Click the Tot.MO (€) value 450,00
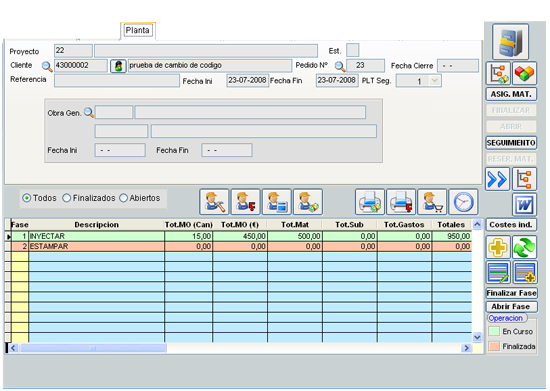This screenshot has height=391, width=550. (x=240, y=236)
